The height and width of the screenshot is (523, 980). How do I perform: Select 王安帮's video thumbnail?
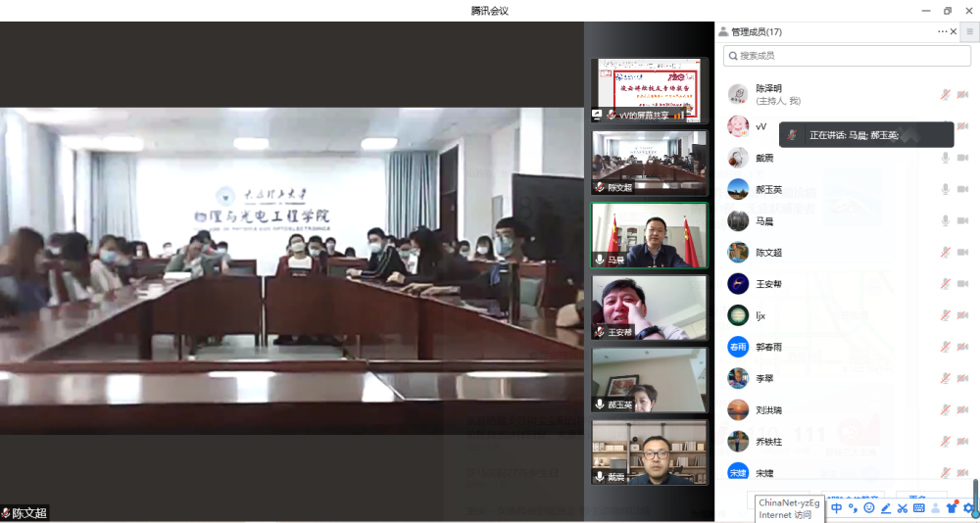click(649, 307)
